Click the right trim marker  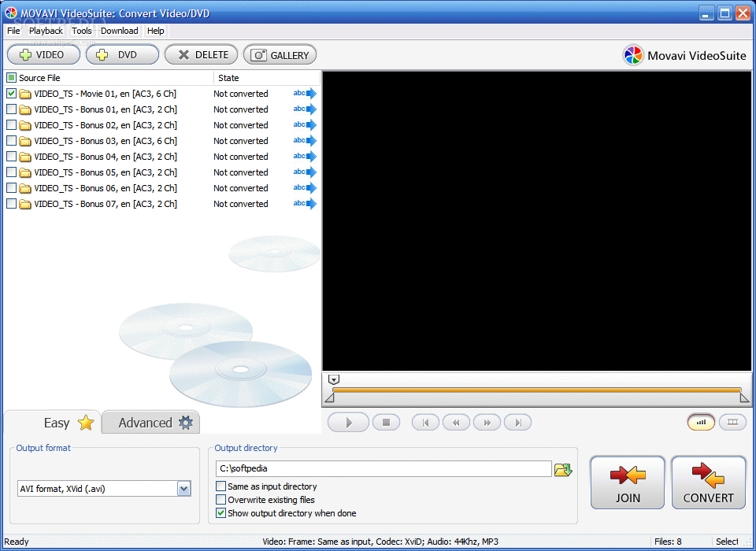coord(744,398)
